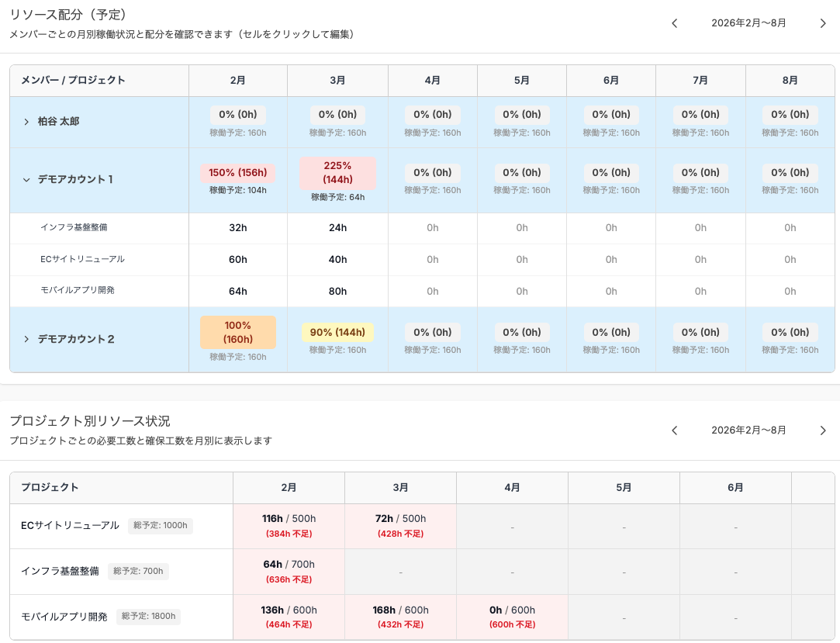Click the 3月 column header in project table

[400, 488]
